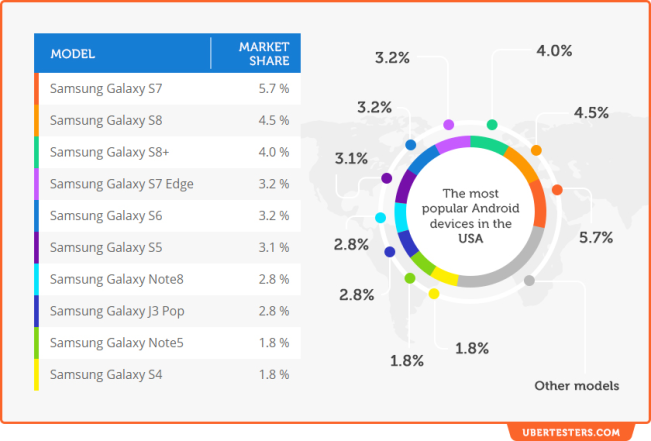Click the amber 4.5% dot on chart

(x=536, y=150)
